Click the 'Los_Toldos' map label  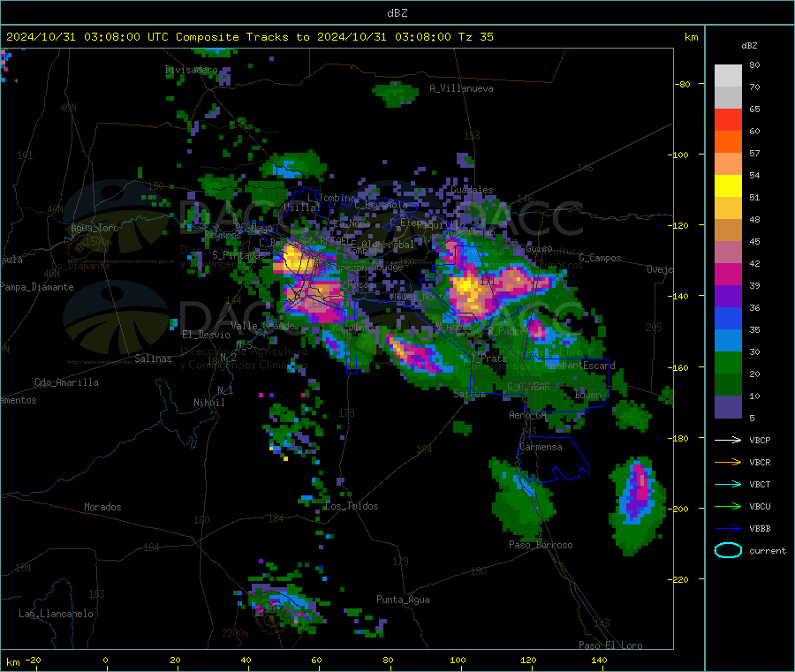pos(352,506)
